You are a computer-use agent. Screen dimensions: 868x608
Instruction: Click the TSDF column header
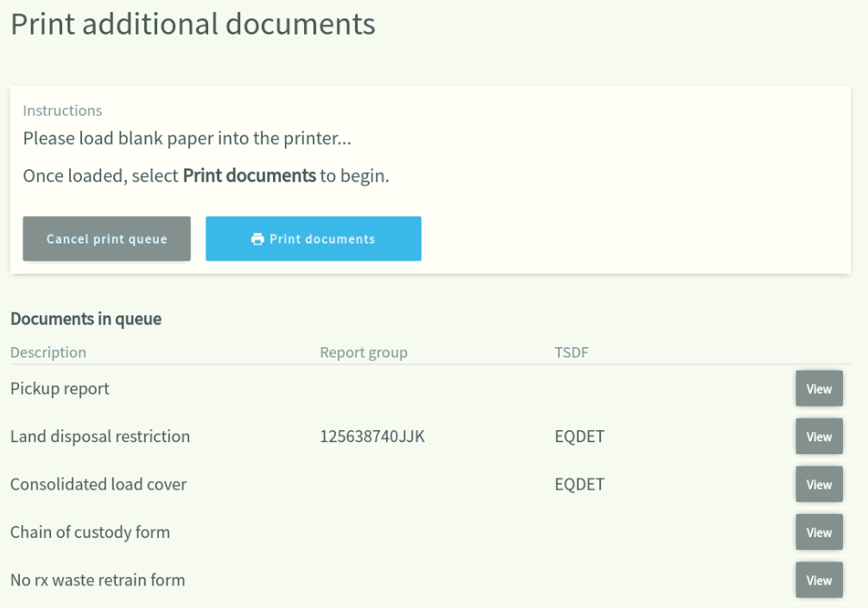[x=572, y=352]
